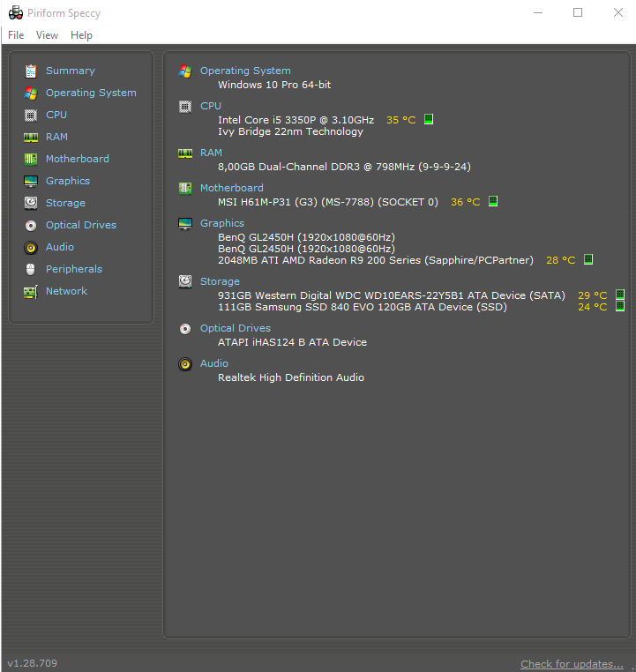This screenshot has height=672, width=636.
Task: Open the RAM sidebar section
Action: pos(56,137)
